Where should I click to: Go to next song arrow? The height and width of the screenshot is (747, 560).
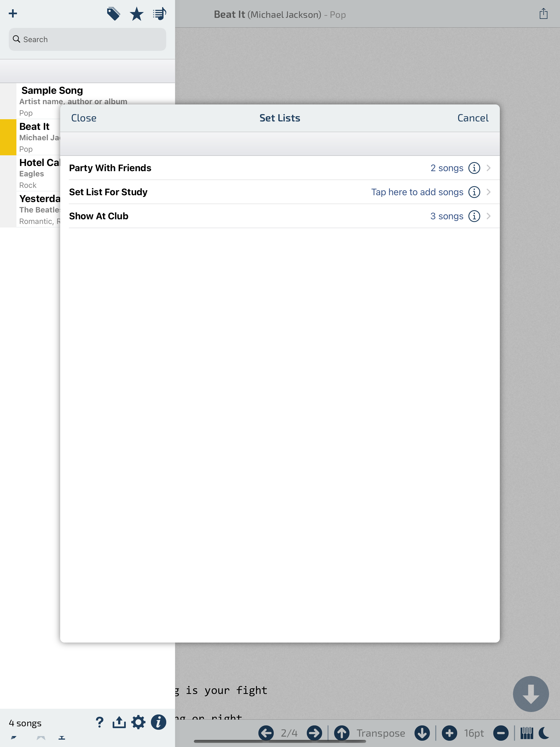(x=314, y=733)
